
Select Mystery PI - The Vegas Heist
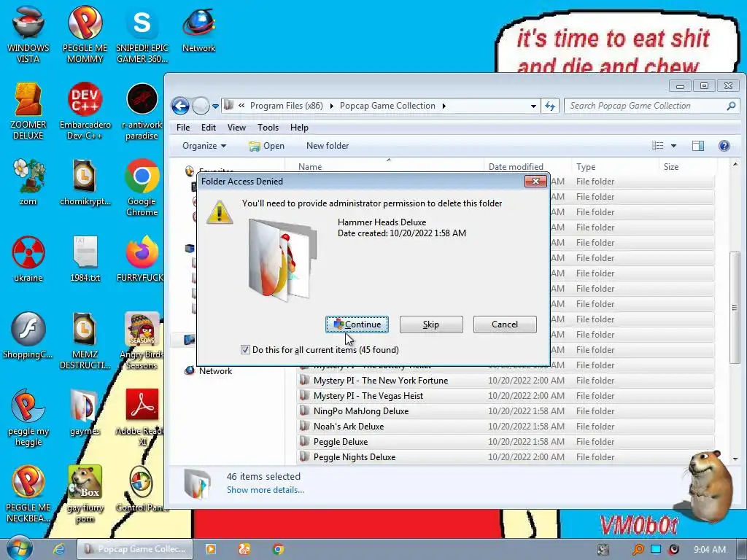[x=506, y=396]
